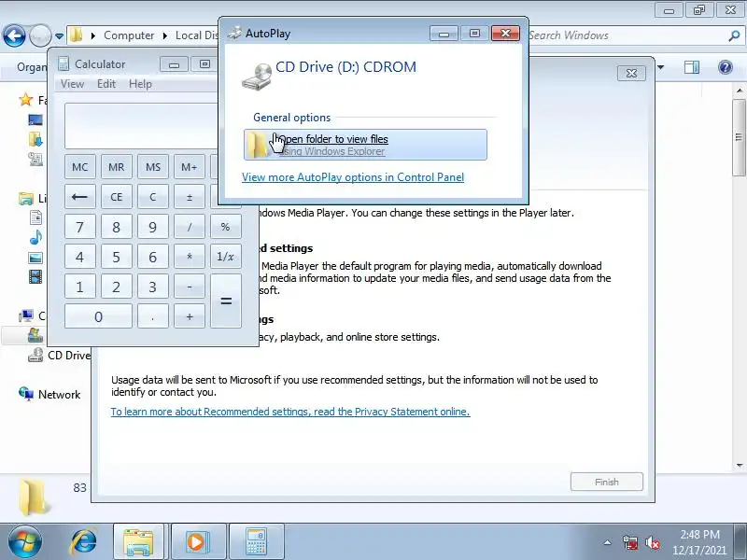
Task: Click the plus-minus sign button in Calculator
Action: click(190, 197)
